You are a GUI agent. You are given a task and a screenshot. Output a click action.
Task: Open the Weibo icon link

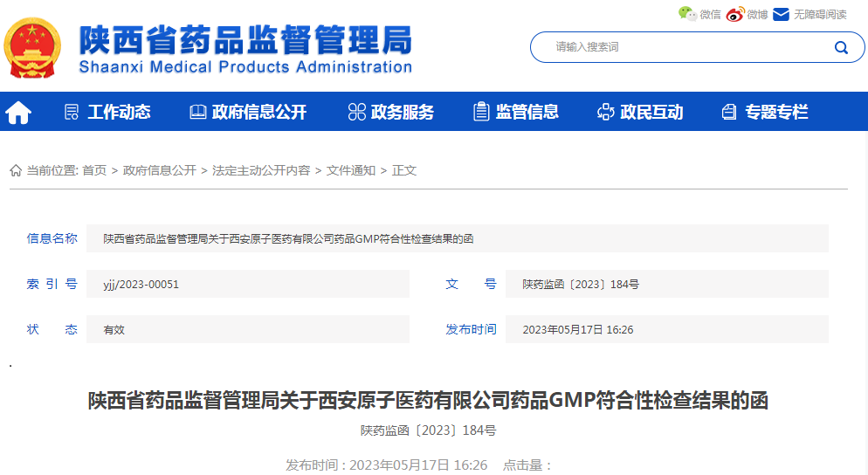point(735,14)
